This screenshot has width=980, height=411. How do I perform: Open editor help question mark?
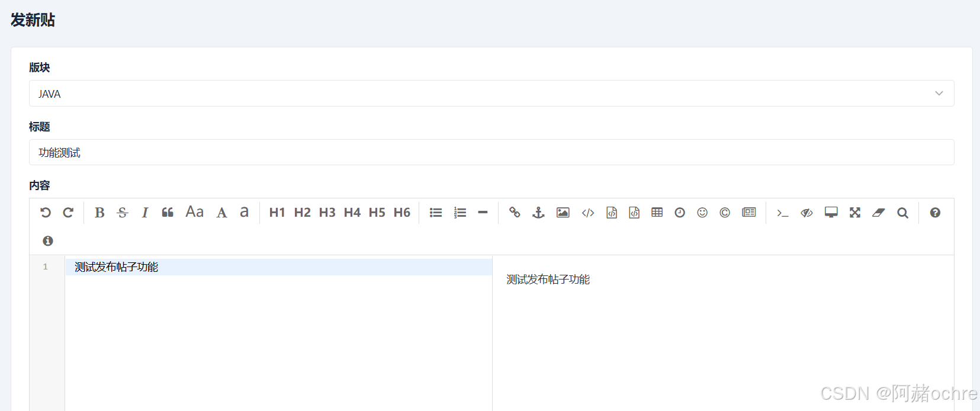click(935, 213)
